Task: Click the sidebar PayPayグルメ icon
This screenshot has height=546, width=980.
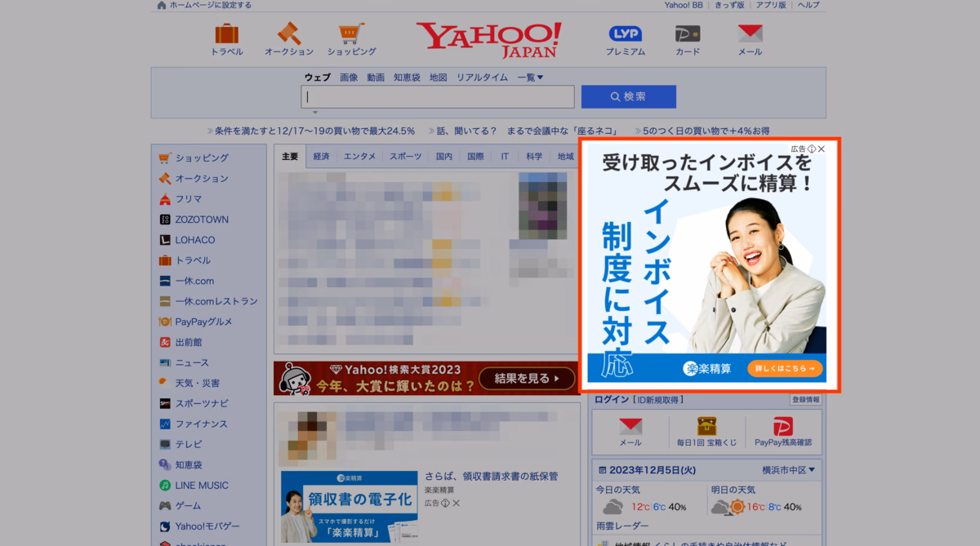Action: (165, 322)
